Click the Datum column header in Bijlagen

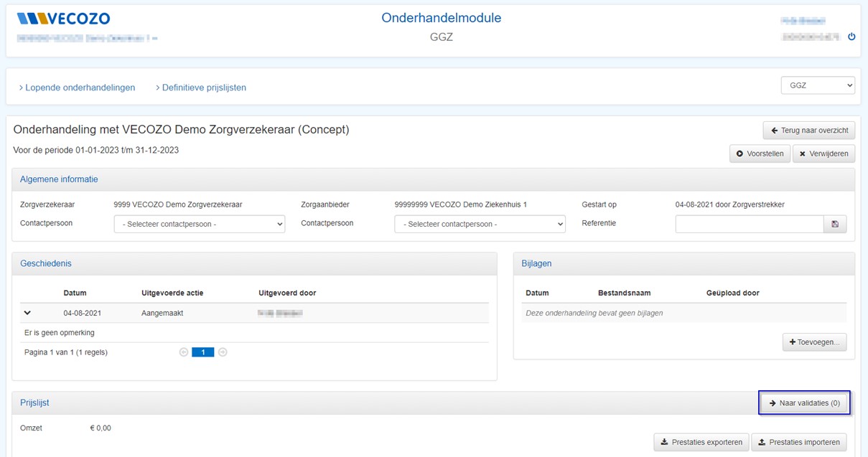pyautogui.click(x=537, y=293)
